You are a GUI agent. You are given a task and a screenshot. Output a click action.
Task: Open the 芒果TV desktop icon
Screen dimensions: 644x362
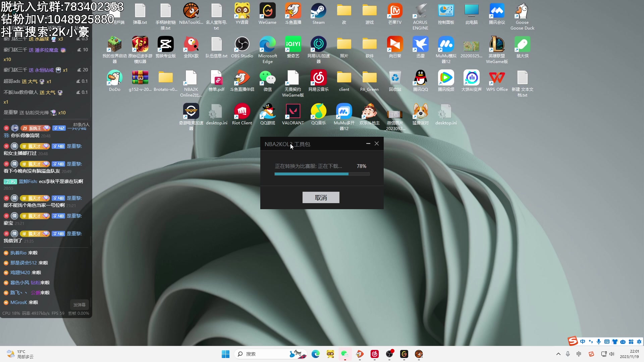[x=395, y=14]
